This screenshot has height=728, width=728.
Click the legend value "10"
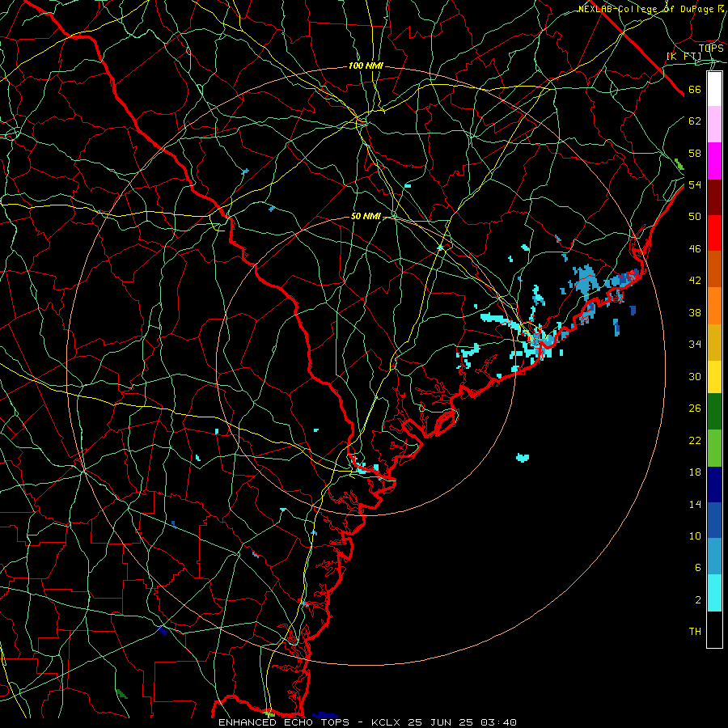[x=695, y=535]
